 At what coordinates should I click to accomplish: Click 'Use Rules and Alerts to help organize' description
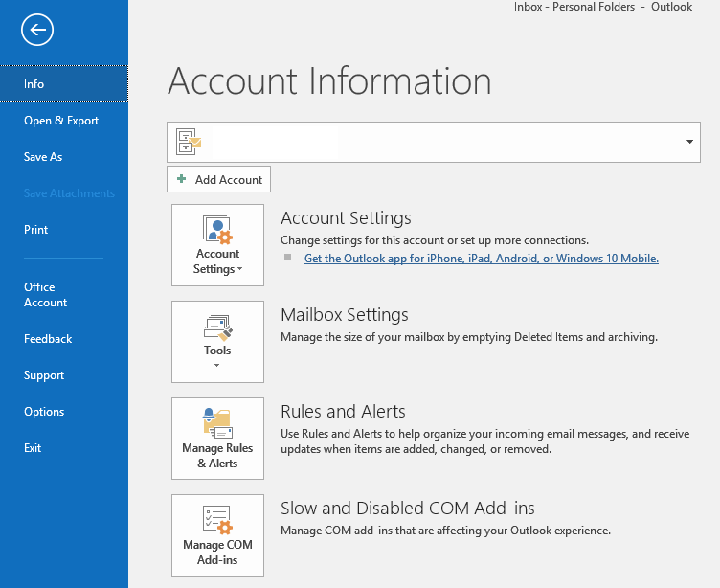tap(484, 441)
